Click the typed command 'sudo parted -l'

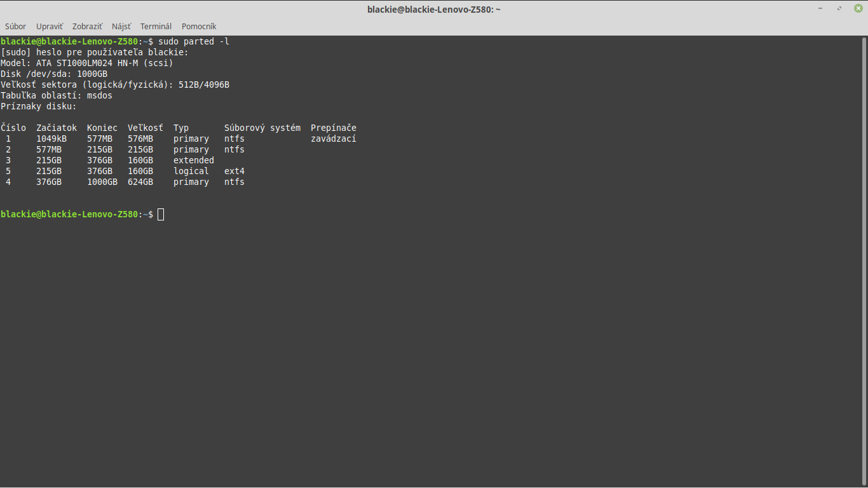click(x=193, y=41)
